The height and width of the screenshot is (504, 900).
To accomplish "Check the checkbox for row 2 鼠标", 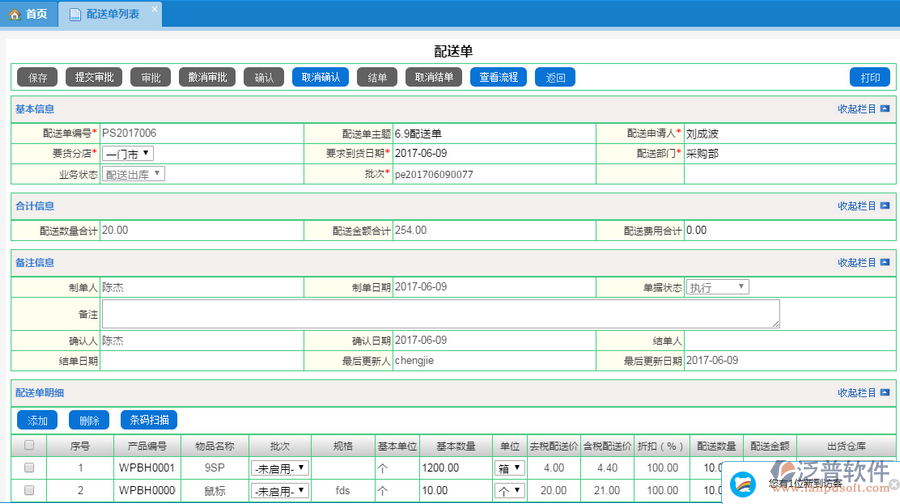I will (29, 490).
